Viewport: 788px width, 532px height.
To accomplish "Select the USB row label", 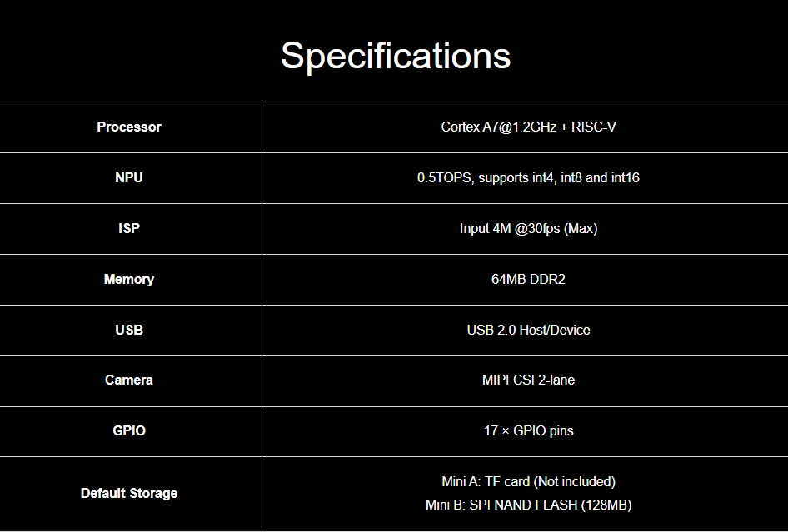I will [129, 330].
